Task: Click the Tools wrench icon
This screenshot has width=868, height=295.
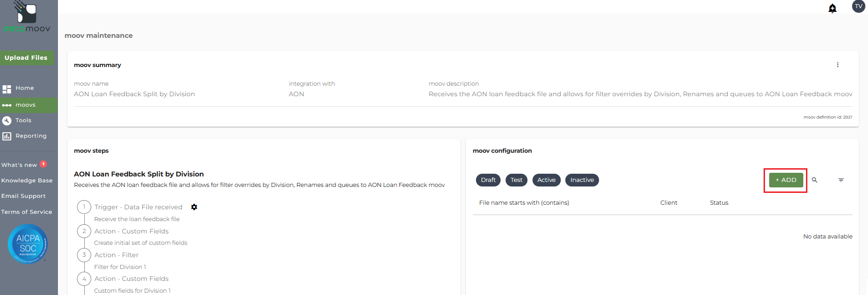Action: 7,121
